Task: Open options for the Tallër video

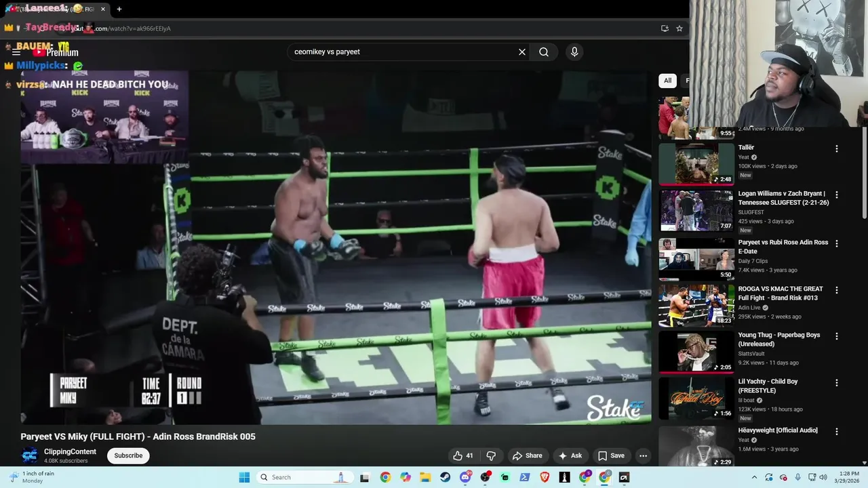Action: point(836,148)
